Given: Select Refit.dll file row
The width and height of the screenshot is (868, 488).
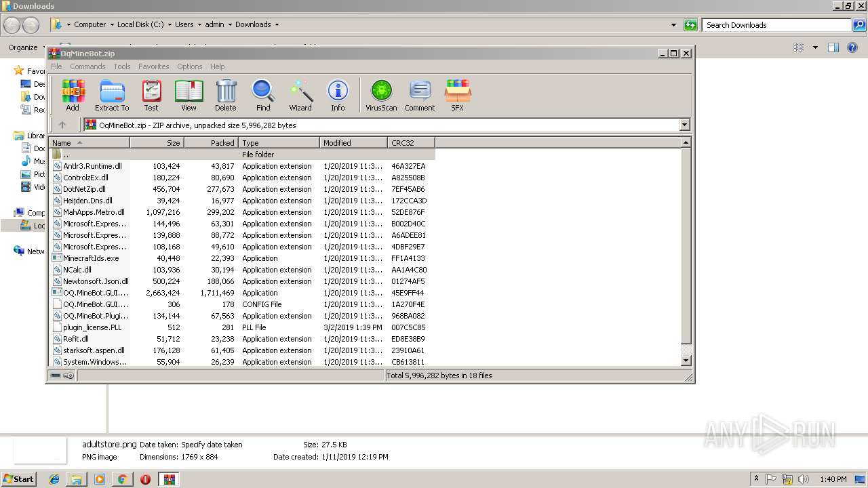Looking at the screenshot, I should tap(242, 339).
